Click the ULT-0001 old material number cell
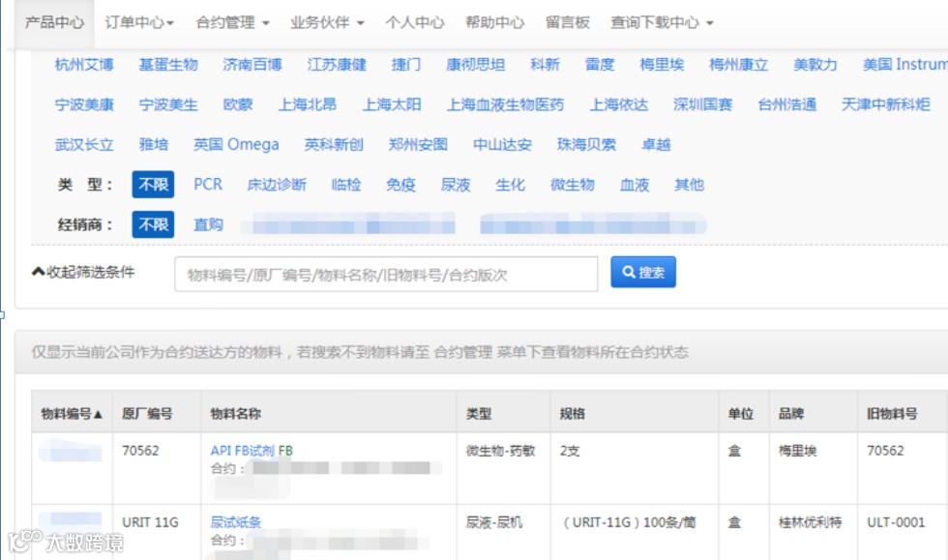 (896, 522)
